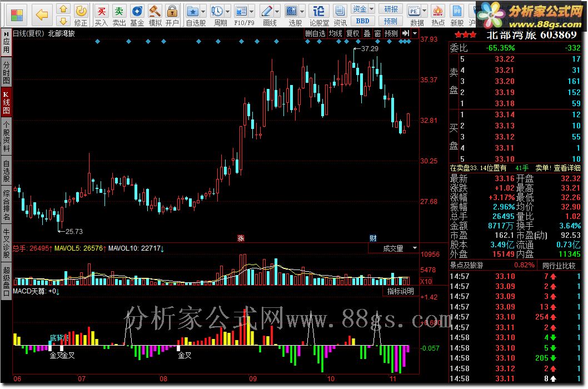This screenshot has height=389, width=588.
Task: Click the yellow down arrow button
Action: (x=63, y=21)
